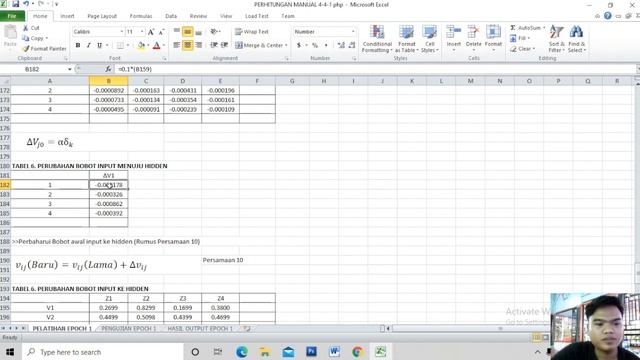640x360 pixels.
Task: Expand Font group dialog launcher
Action: coord(164,59)
